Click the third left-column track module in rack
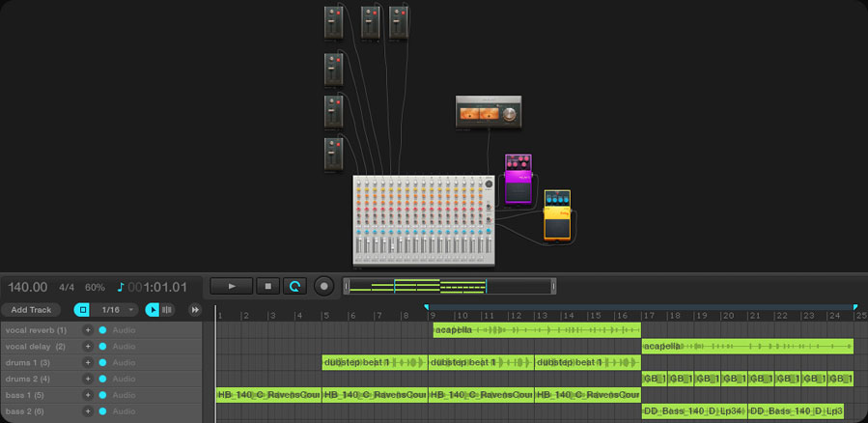 click(334, 112)
